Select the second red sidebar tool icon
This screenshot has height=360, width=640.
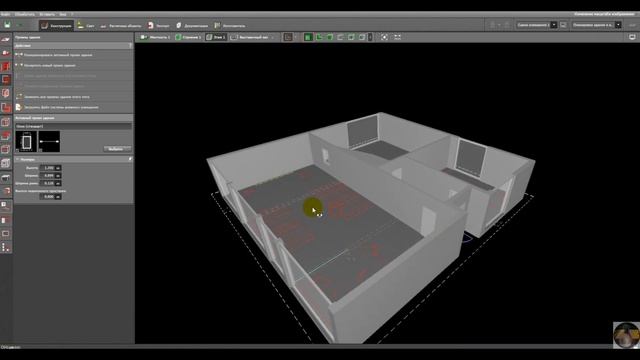tap(6, 53)
